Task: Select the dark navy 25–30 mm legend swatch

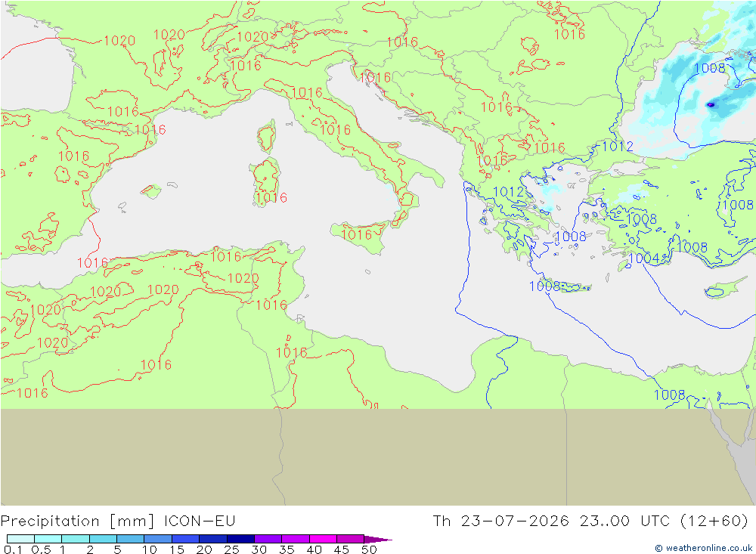Action: point(240,539)
